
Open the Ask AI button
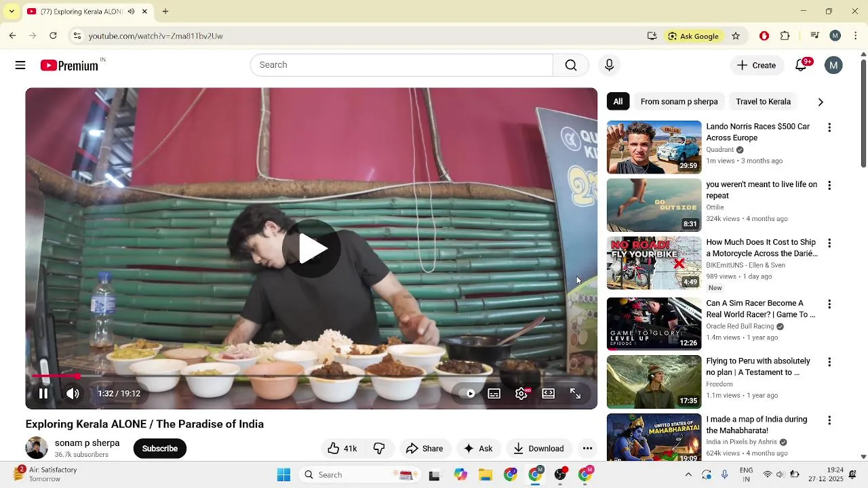click(x=478, y=448)
